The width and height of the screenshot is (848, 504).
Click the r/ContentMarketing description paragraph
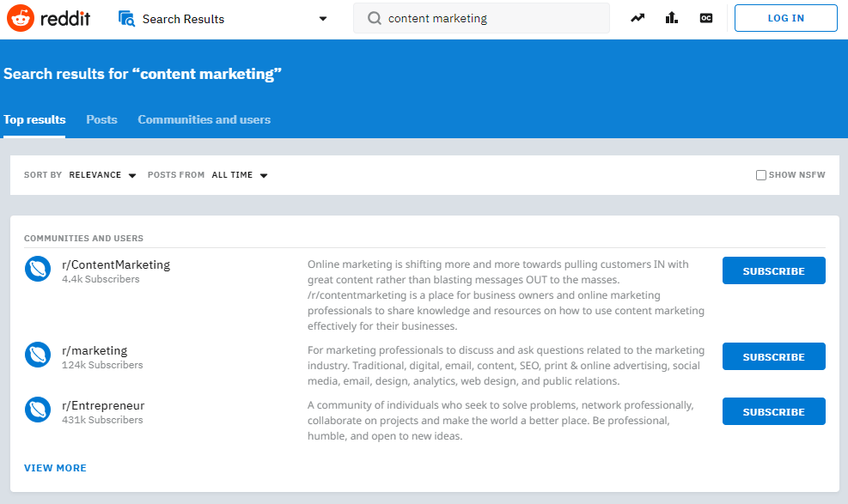pyautogui.click(x=506, y=295)
